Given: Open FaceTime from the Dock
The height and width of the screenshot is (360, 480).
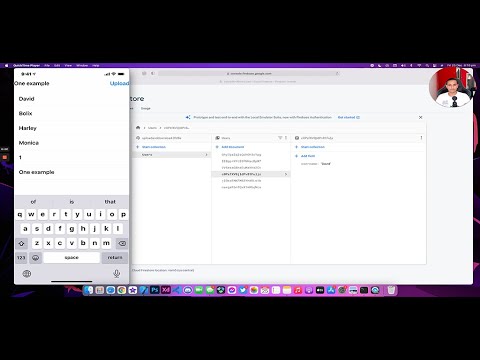Looking at the screenshot, I should (199, 290).
